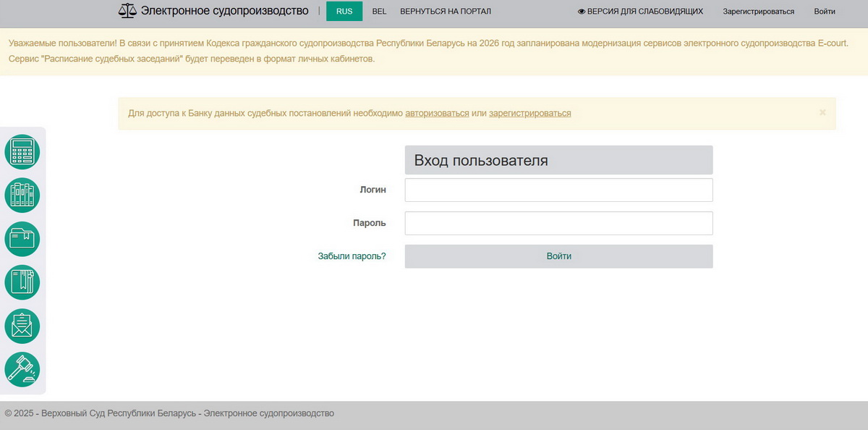Open the envelope letter sidebar icon

[x=22, y=326]
